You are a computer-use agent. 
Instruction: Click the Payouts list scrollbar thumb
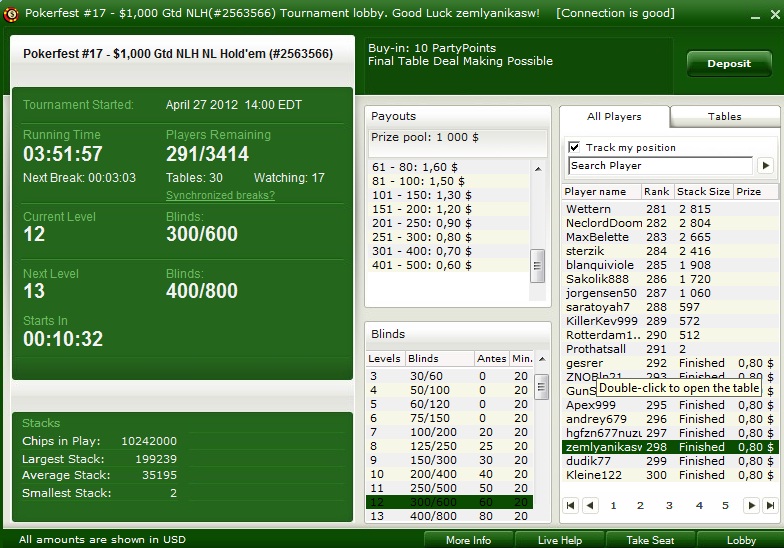[x=538, y=266]
